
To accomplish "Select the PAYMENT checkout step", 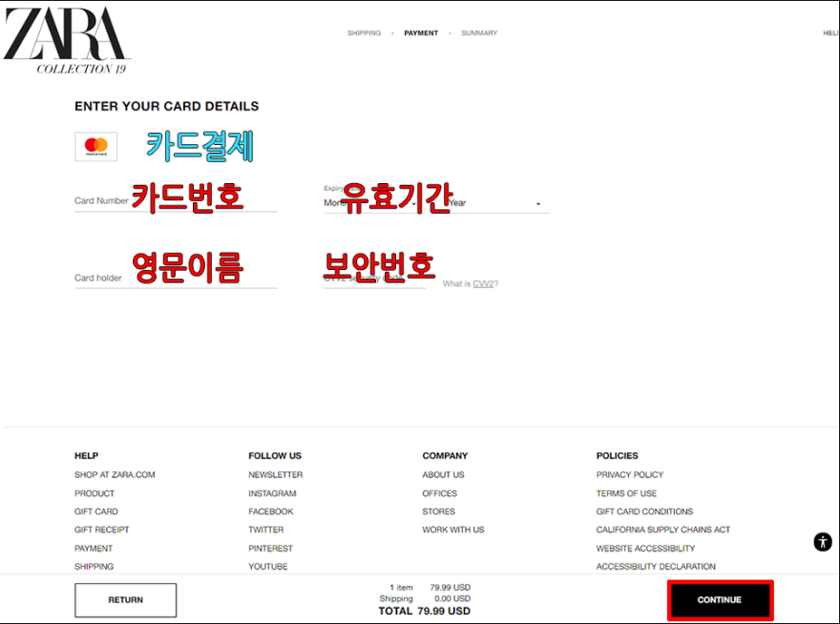I will click(421, 33).
